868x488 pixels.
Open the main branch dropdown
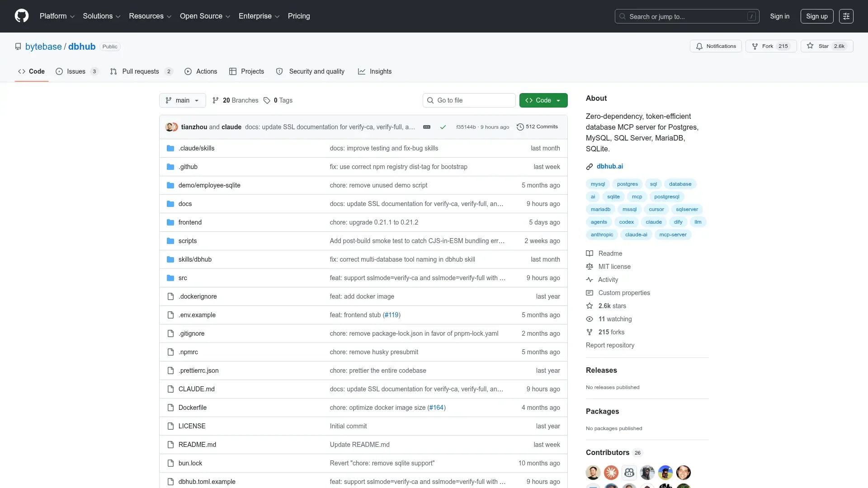[x=182, y=100]
